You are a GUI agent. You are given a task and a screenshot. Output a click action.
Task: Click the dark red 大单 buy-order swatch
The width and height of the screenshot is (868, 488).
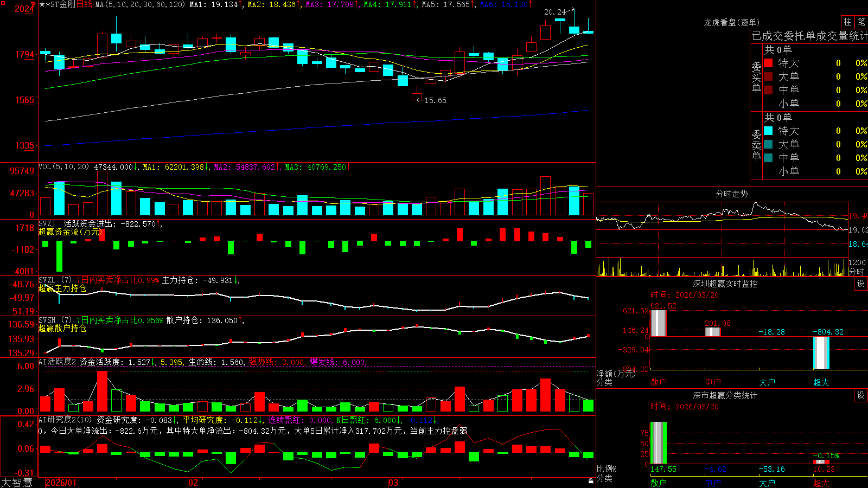768,76
